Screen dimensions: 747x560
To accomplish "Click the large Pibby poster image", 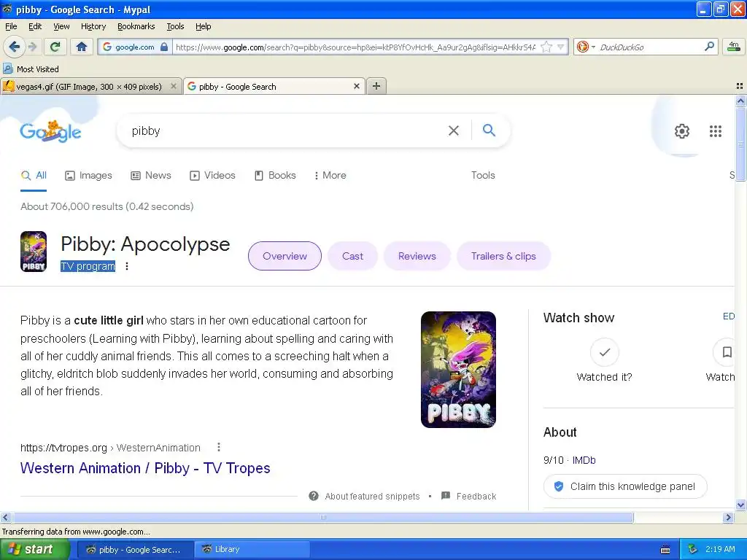I will pos(458,370).
